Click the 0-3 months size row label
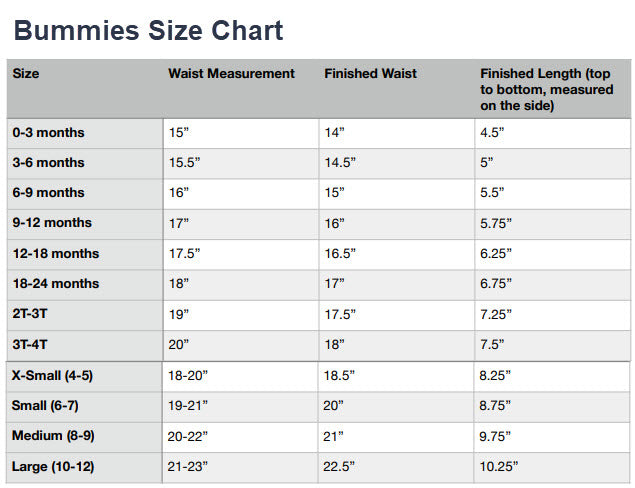635x488 pixels. click(48, 133)
